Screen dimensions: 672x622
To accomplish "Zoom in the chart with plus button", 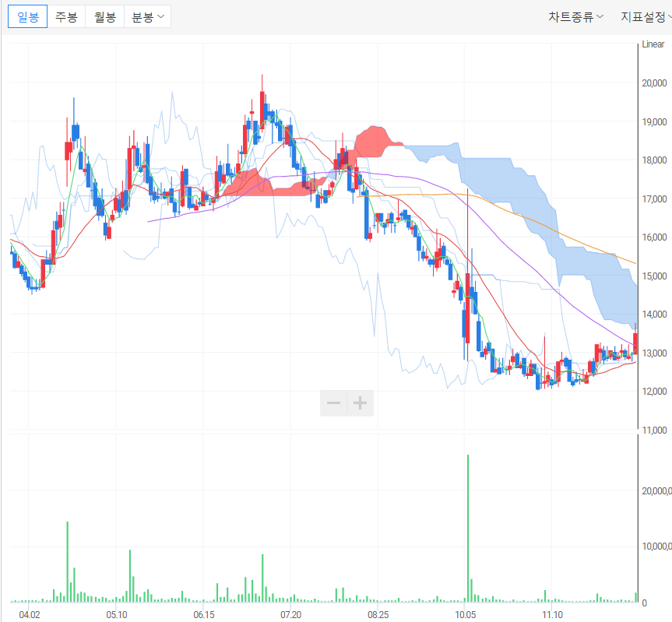I will pyautogui.click(x=360, y=403).
